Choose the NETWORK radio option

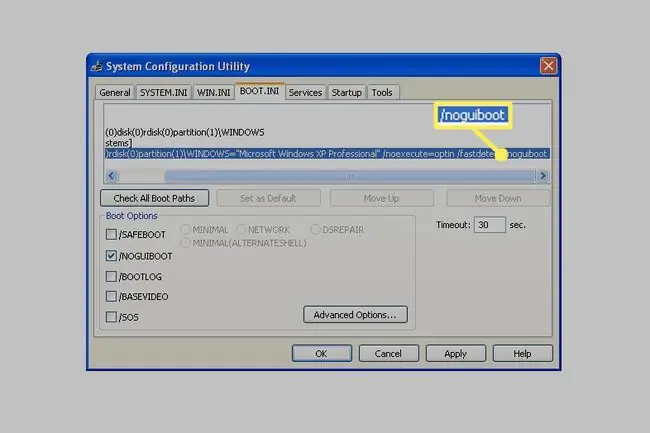[x=241, y=230]
